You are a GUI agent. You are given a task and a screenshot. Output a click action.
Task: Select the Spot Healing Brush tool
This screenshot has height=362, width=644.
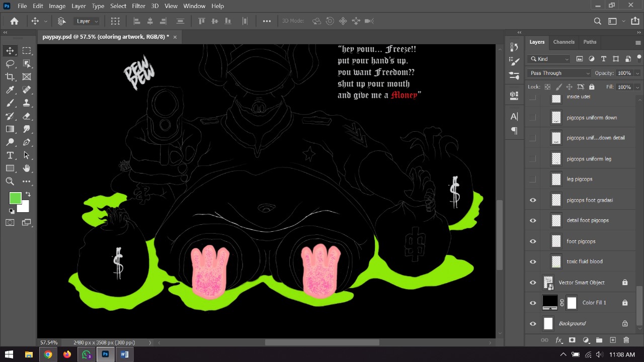click(x=27, y=89)
